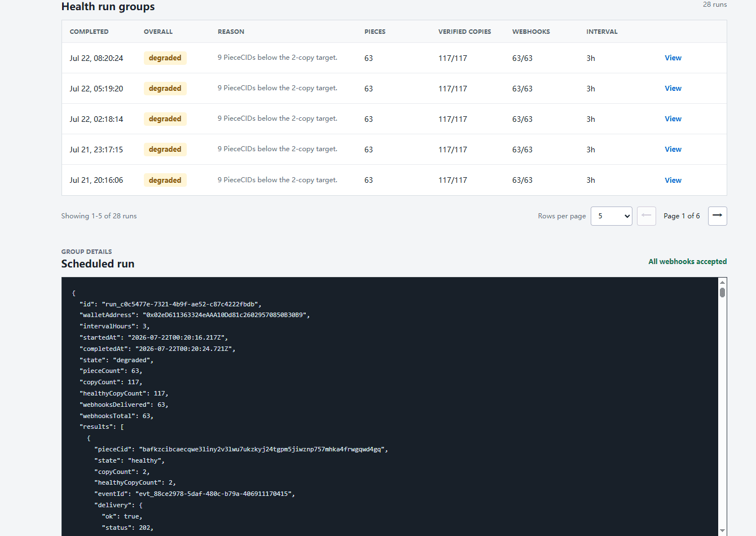Click the eventId line in JSON

(x=195, y=494)
